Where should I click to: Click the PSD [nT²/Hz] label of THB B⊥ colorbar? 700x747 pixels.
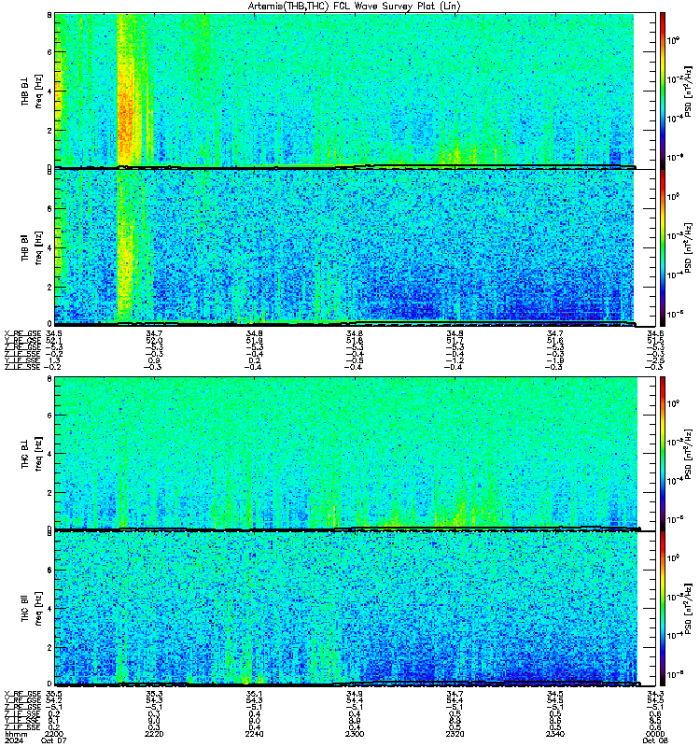point(688,91)
